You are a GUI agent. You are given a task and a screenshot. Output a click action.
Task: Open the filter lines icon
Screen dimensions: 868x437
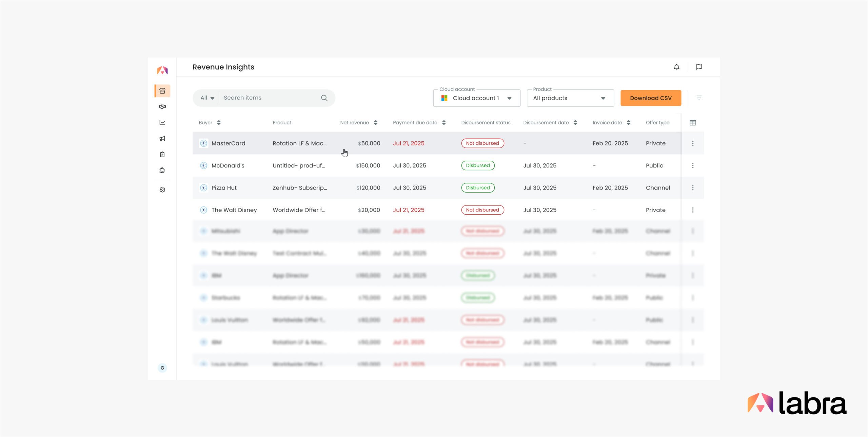[699, 98]
